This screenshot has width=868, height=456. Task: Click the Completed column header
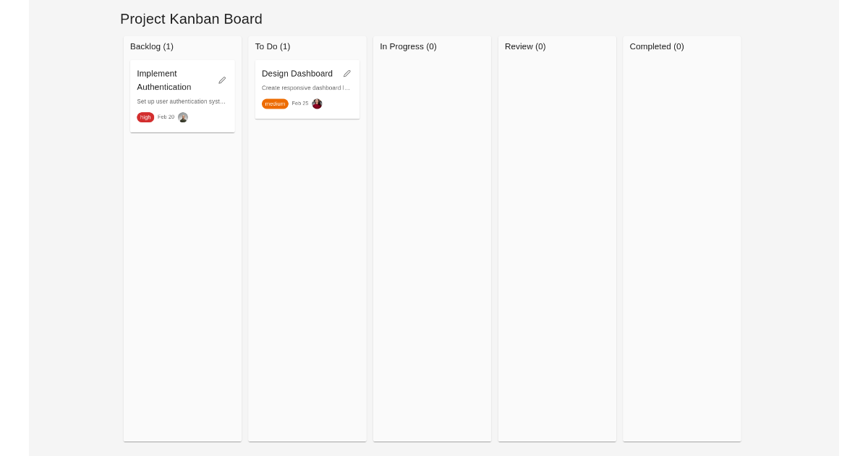click(657, 46)
